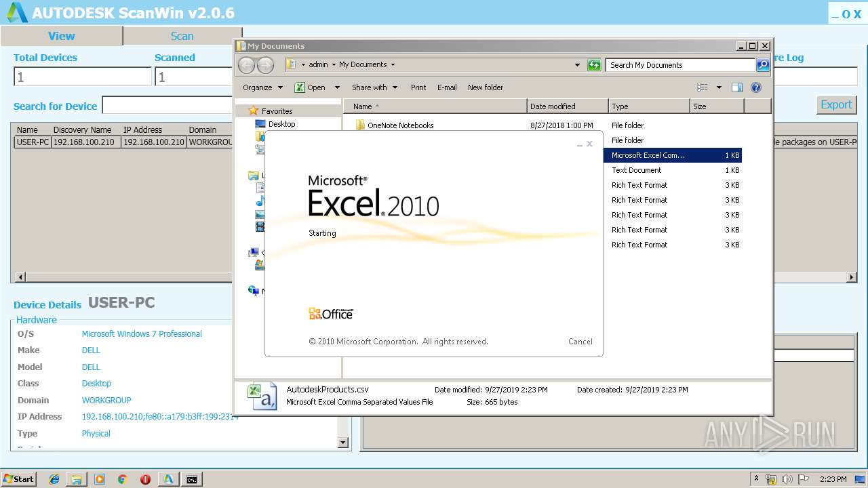Click the Windows Explorer taskbar icon

(x=77, y=479)
